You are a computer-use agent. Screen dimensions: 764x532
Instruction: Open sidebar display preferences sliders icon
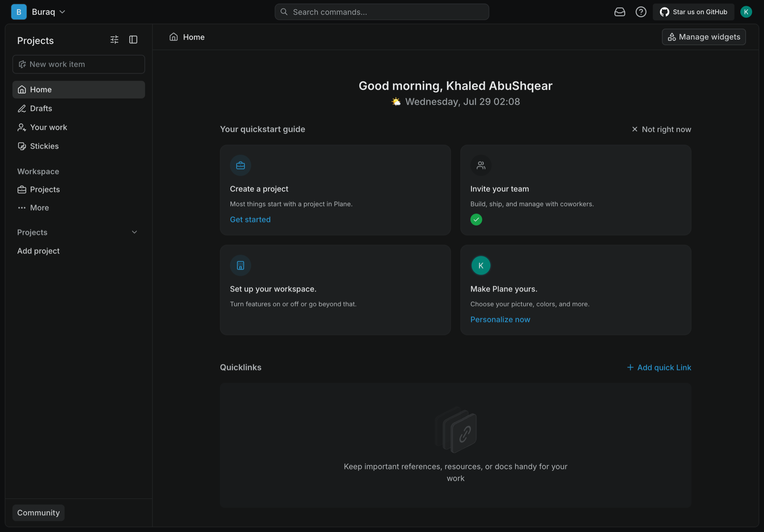coord(114,39)
